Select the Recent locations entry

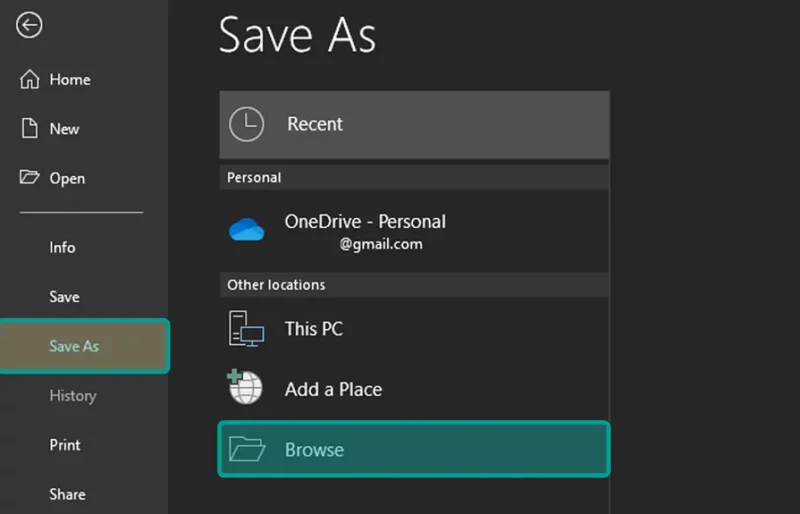click(414, 125)
